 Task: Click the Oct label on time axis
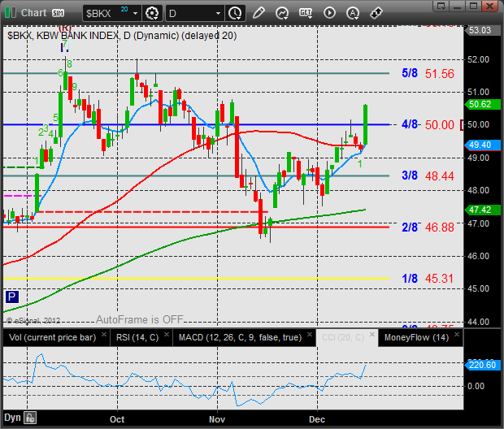pos(117,419)
